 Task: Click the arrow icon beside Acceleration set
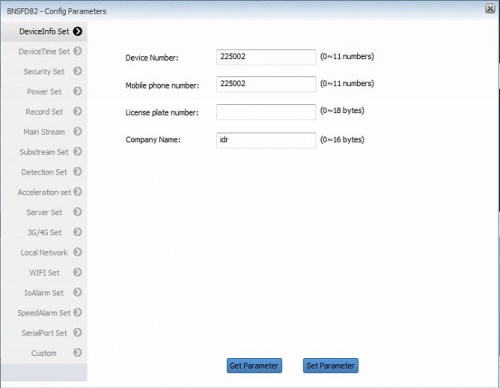pyautogui.click(x=78, y=192)
